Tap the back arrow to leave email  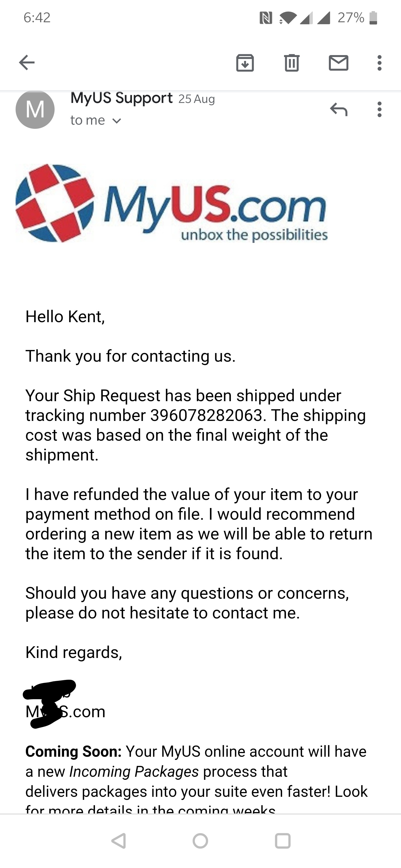[x=27, y=63]
